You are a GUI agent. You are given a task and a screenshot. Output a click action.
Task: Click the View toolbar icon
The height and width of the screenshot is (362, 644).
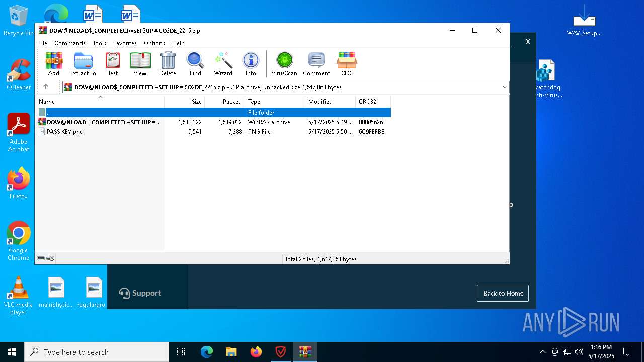point(140,64)
